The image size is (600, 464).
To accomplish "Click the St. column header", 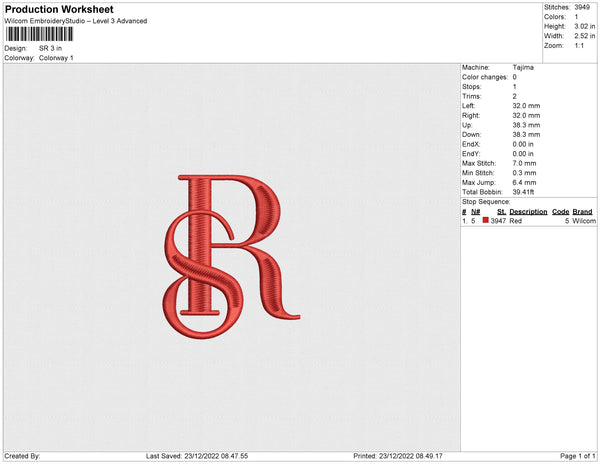I will [502, 212].
